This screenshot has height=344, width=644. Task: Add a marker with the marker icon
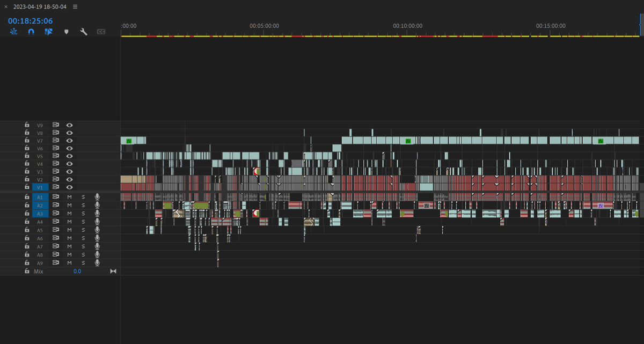pos(66,32)
